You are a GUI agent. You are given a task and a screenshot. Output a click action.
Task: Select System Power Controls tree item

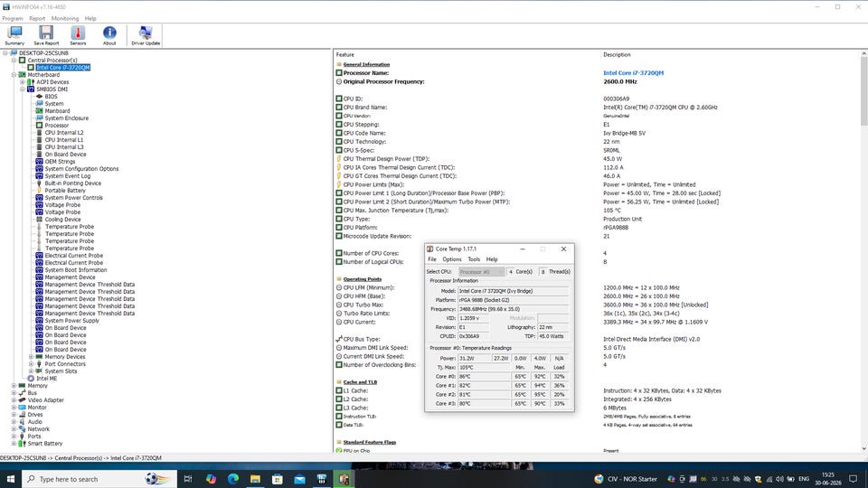point(73,198)
